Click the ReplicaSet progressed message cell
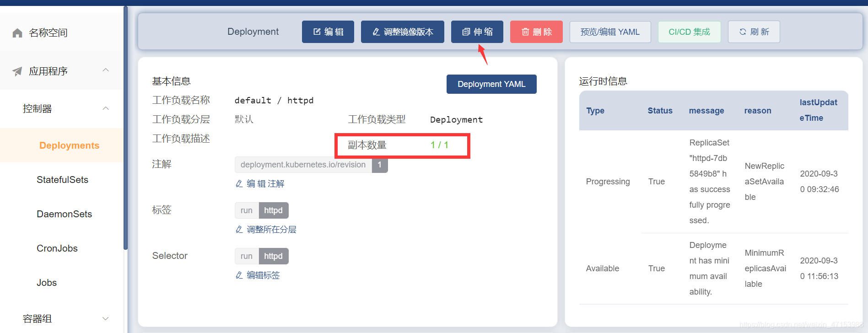 710,182
